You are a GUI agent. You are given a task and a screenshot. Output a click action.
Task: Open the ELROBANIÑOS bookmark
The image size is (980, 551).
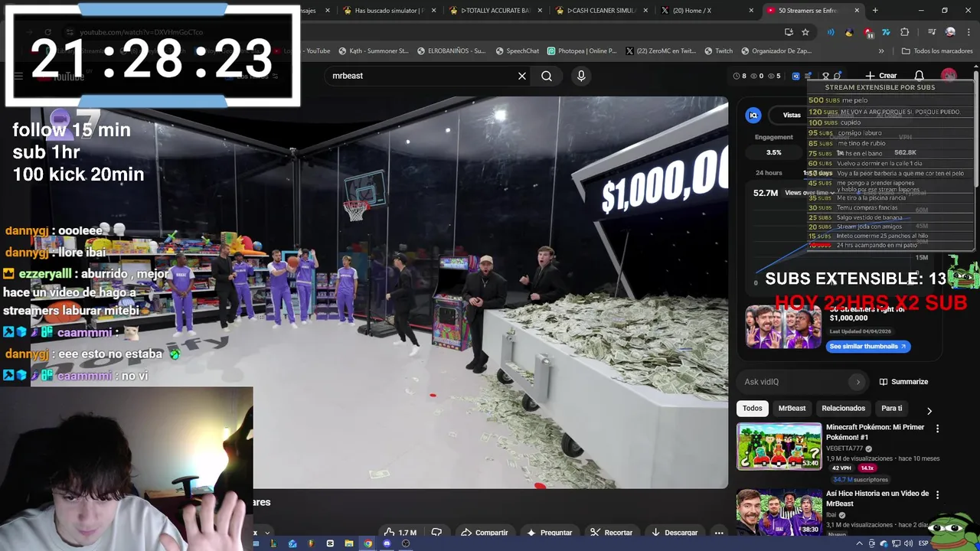pos(451,51)
